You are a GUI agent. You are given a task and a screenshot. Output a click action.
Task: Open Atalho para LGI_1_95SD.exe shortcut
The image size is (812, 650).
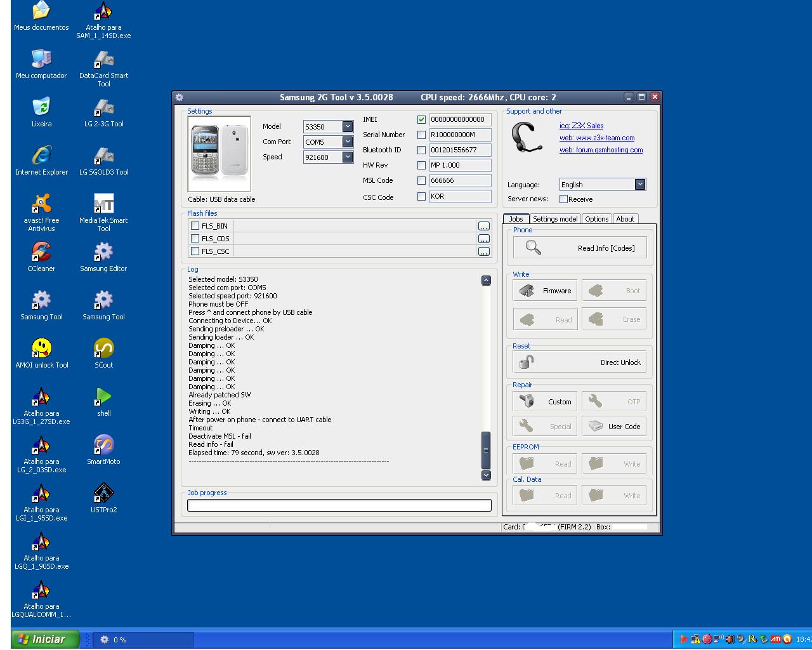41,502
